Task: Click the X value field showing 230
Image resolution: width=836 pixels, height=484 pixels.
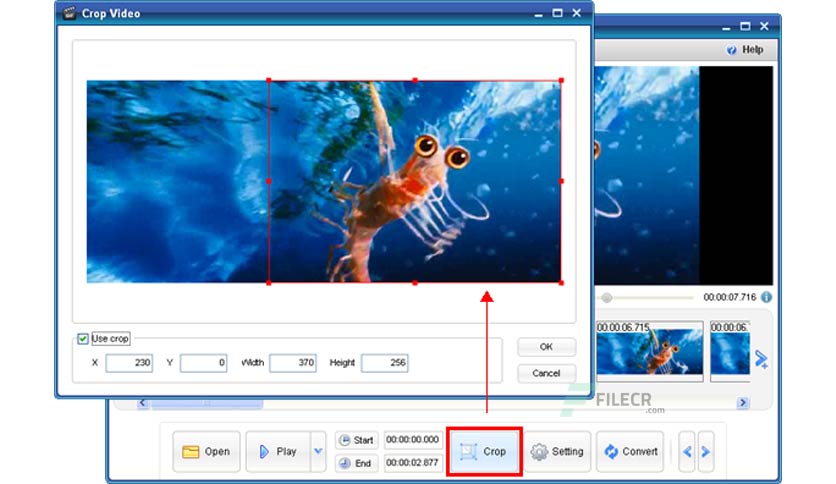Action: pos(129,363)
